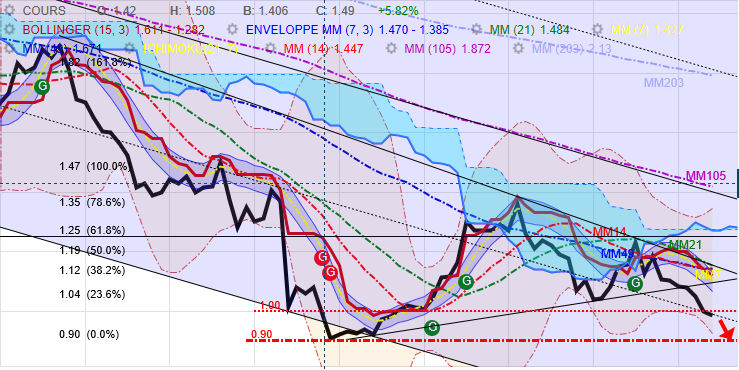This screenshot has height=370, width=739.
Task: Select the lower red G signal marker
Action: point(330,272)
